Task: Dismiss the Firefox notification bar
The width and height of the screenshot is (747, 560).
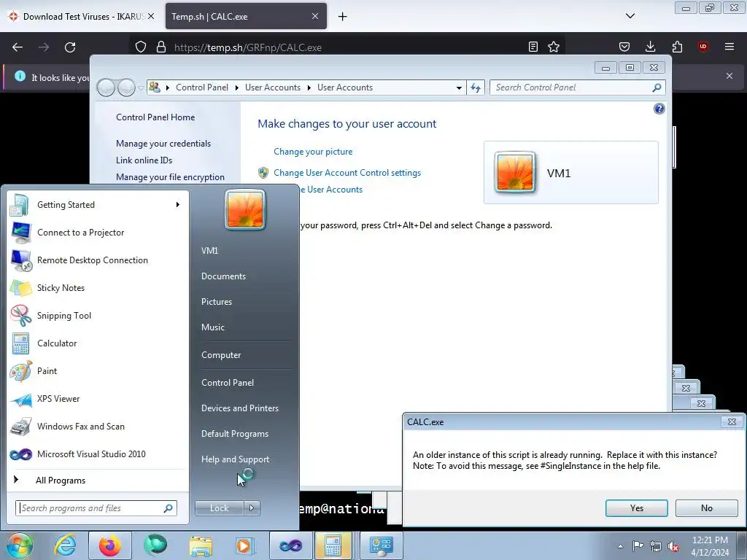Action: pyautogui.click(x=729, y=76)
